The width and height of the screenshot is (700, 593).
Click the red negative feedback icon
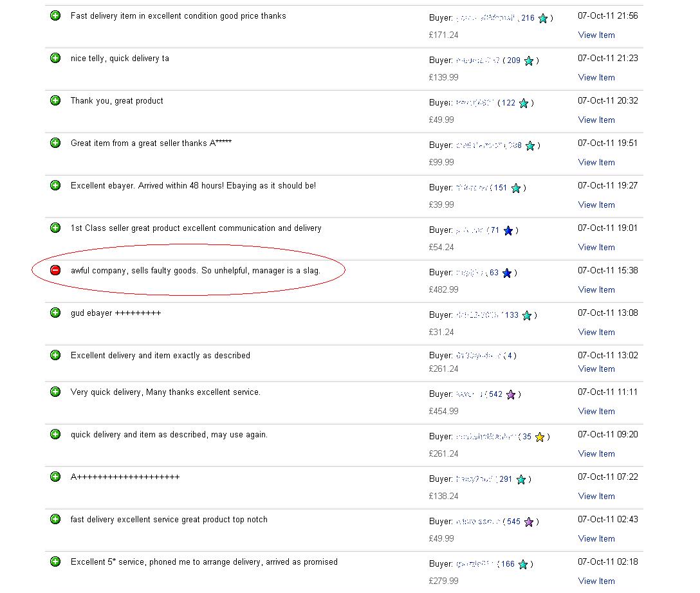[55, 270]
